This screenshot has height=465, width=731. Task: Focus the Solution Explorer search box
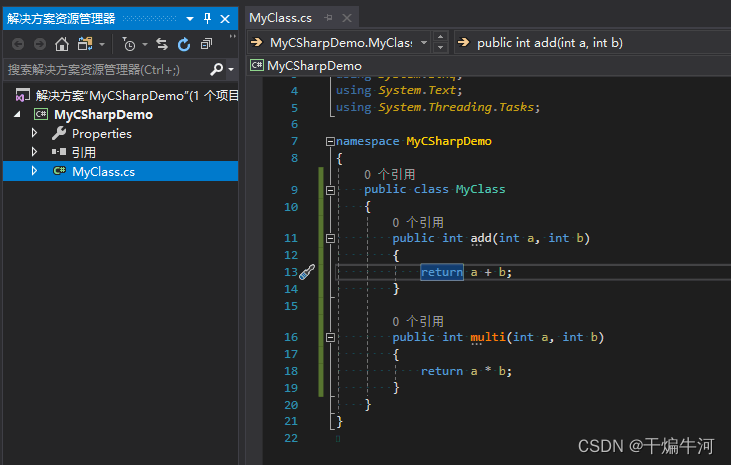pyautogui.click(x=106, y=69)
